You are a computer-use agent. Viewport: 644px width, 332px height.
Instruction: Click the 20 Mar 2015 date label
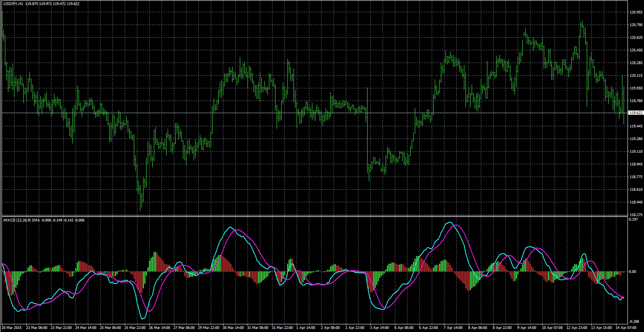12,328
